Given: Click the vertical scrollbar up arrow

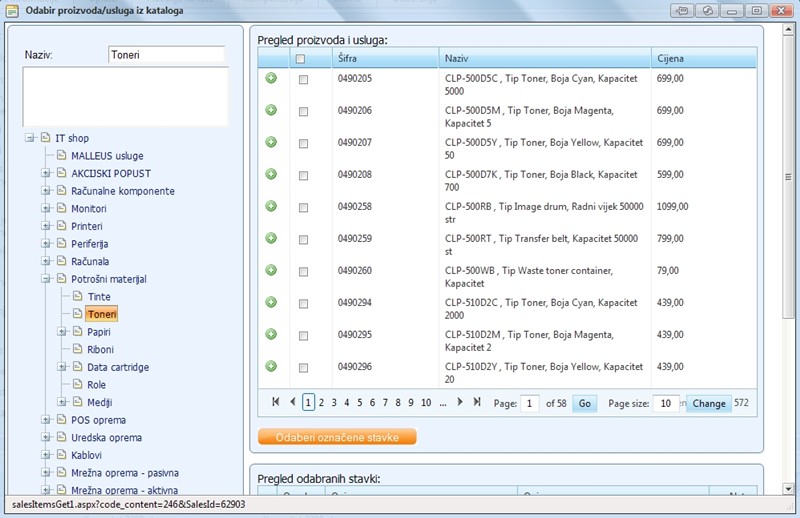Looking at the screenshot, I should pos(788,30).
